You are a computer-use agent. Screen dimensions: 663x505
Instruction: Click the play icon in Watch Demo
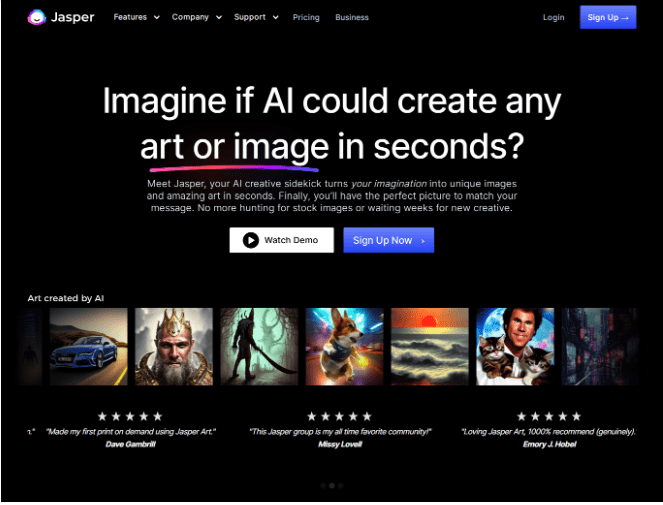click(x=251, y=240)
